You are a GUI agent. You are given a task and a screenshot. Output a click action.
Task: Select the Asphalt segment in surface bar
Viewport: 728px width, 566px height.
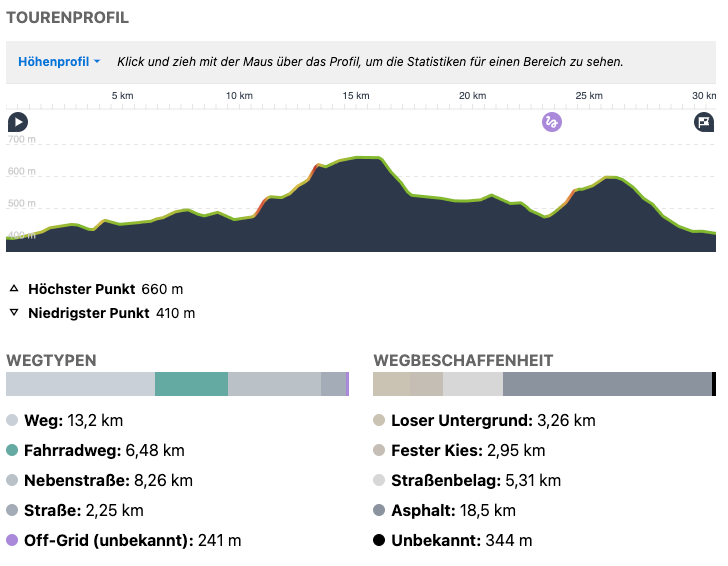coord(607,384)
